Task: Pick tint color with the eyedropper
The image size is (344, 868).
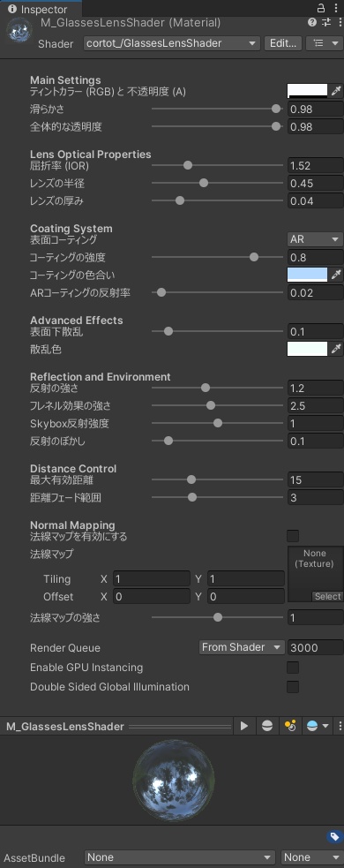Action: [337, 91]
